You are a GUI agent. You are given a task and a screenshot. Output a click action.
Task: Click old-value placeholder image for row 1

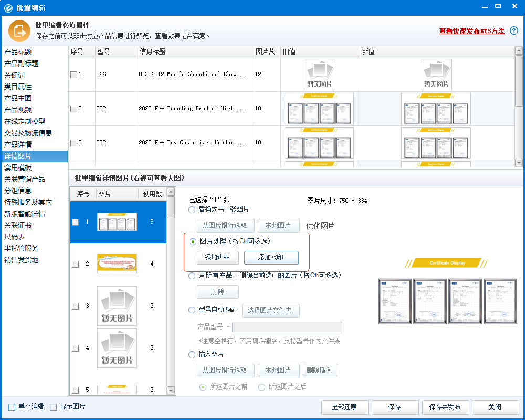click(319, 74)
